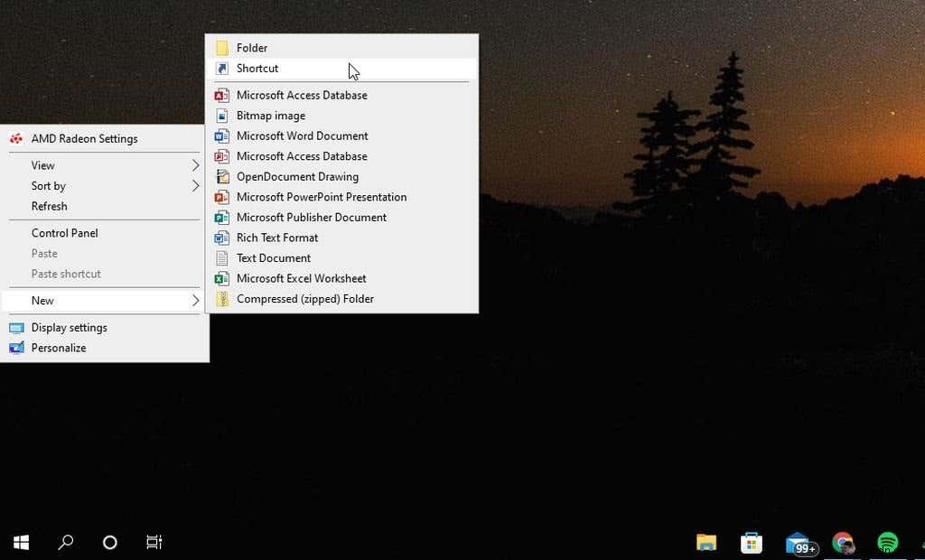The width and height of the screenshot is (925, 560).
Task: Create a new Microsoft Word Document
Action: click(x=302, y=135)
